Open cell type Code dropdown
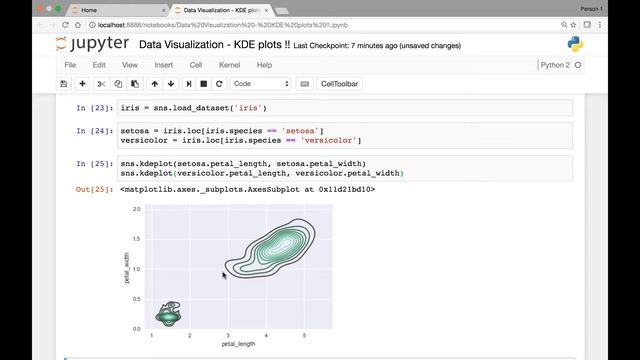 (x=260, y=84)
